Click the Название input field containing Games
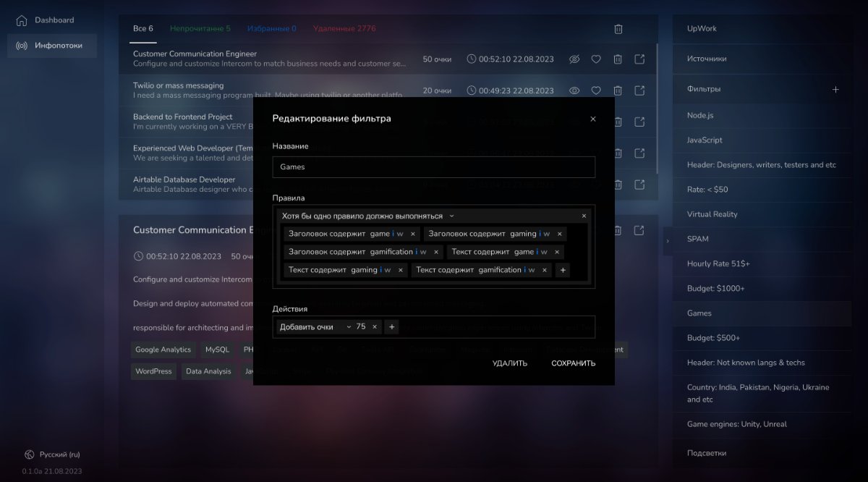The width and height of the screenshot is (868, 482). (433, 167)
